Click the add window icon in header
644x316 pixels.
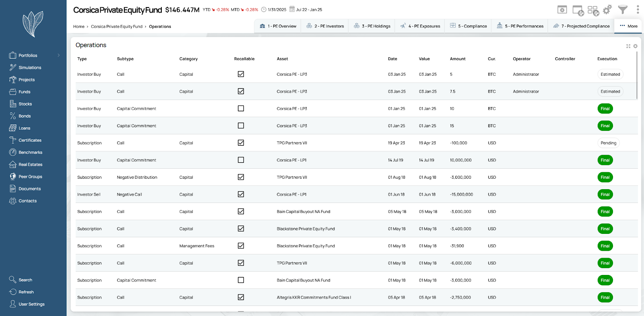tap(578, 10)
